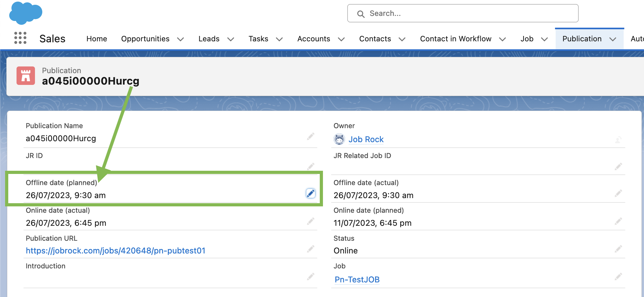The height and width of the screenshot is (297, 644).
Task: Expand the Opportunities tab dropdown
Action: pyautogui.click(x=181, y=39)
